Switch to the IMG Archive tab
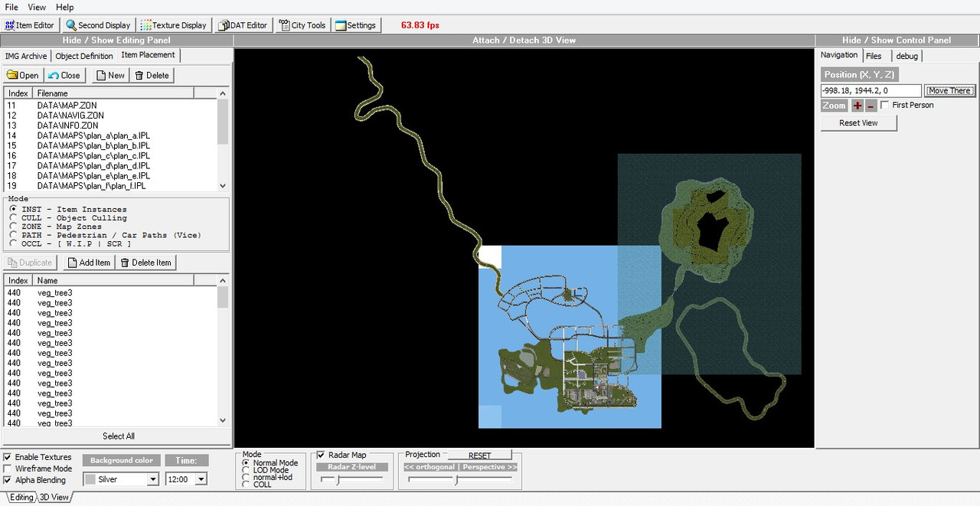980x506 pixels. pos(26,56)
